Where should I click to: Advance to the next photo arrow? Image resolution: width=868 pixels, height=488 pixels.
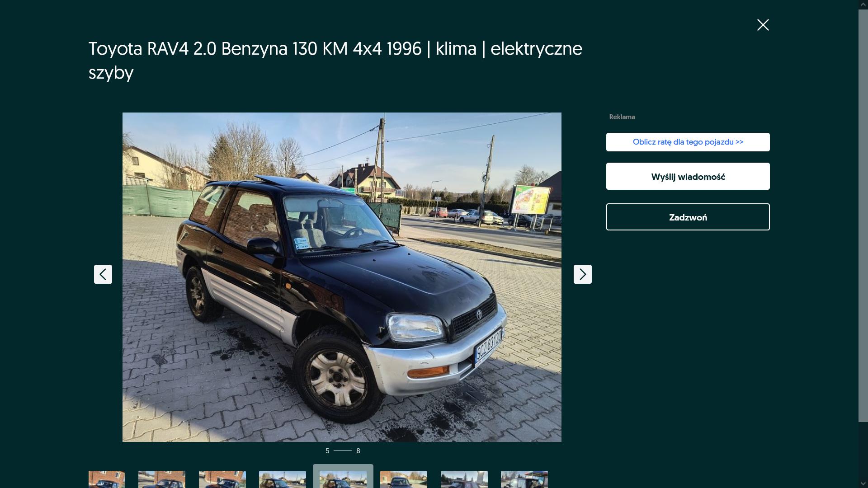point(582,274)
